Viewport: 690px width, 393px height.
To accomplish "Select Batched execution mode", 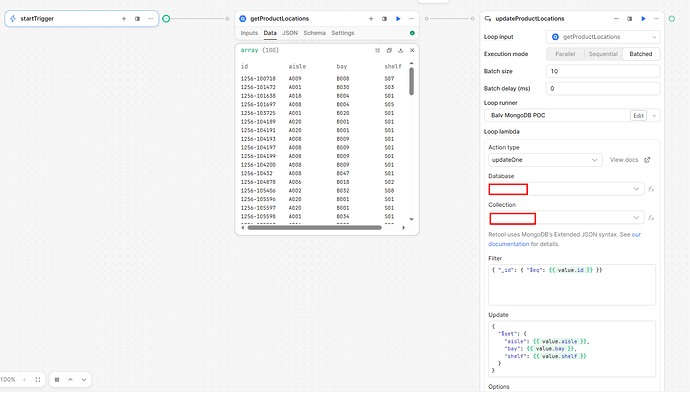I will pyautogui.click(x=641, y=54).
